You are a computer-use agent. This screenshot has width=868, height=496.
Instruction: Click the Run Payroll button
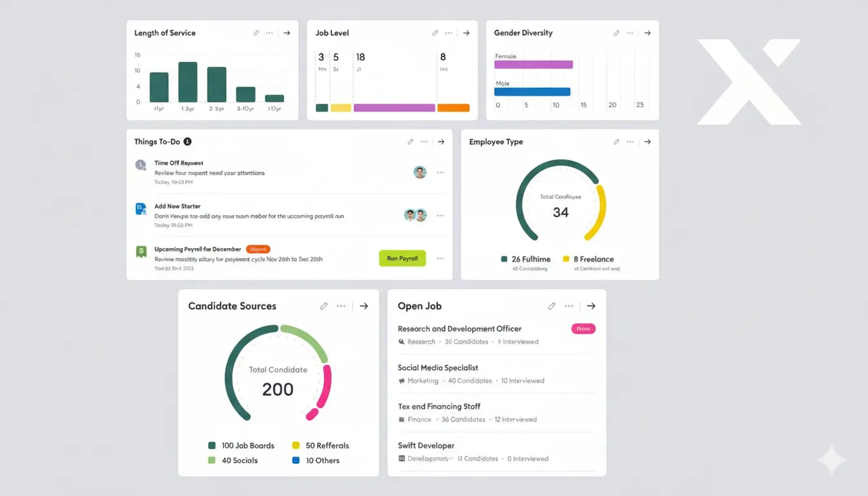[402, 258]
